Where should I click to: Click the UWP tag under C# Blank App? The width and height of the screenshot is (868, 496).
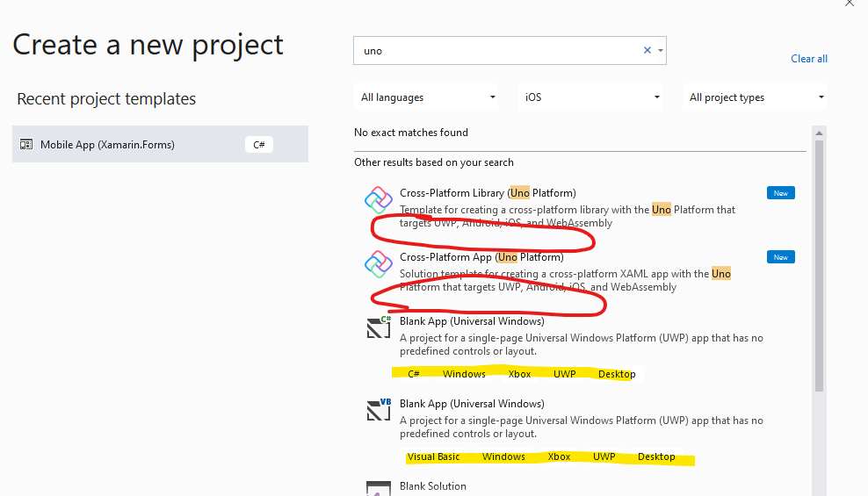(565, 374)
